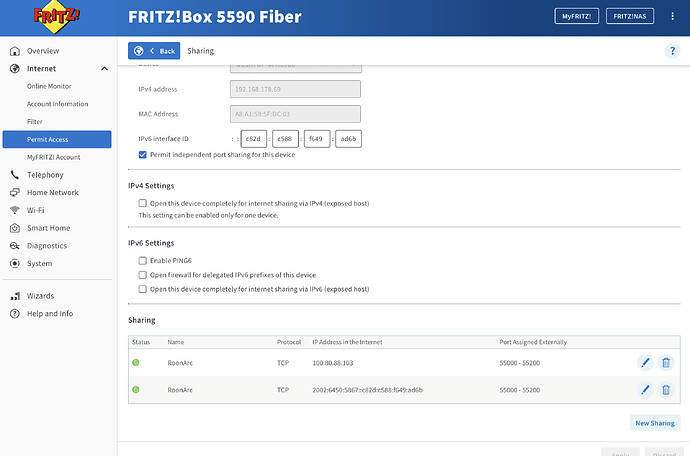The height and width of the screenshot is (456, 690).
Task: Check IPv6 exposed host checkbox
Action: pyautogui.click(x=143, y=289)
